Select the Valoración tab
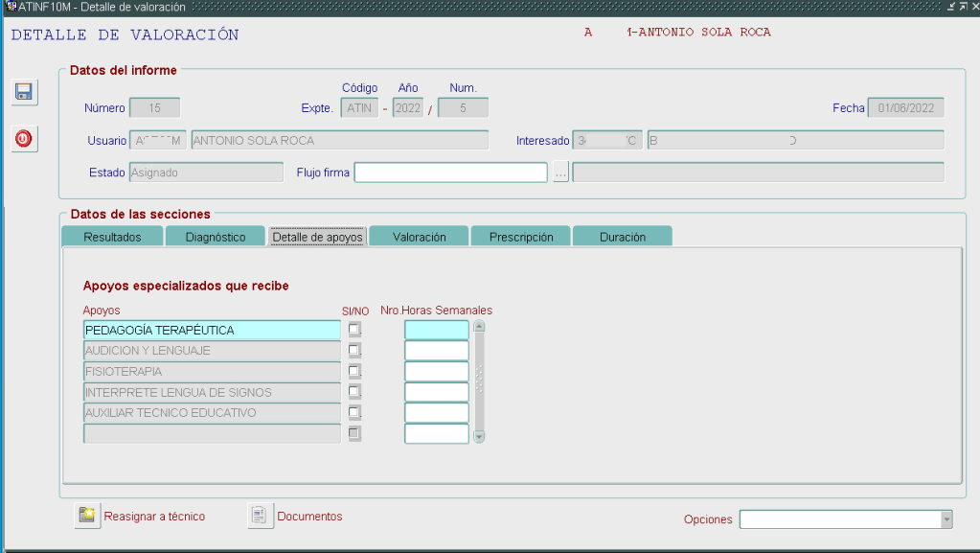 point(420,237)
